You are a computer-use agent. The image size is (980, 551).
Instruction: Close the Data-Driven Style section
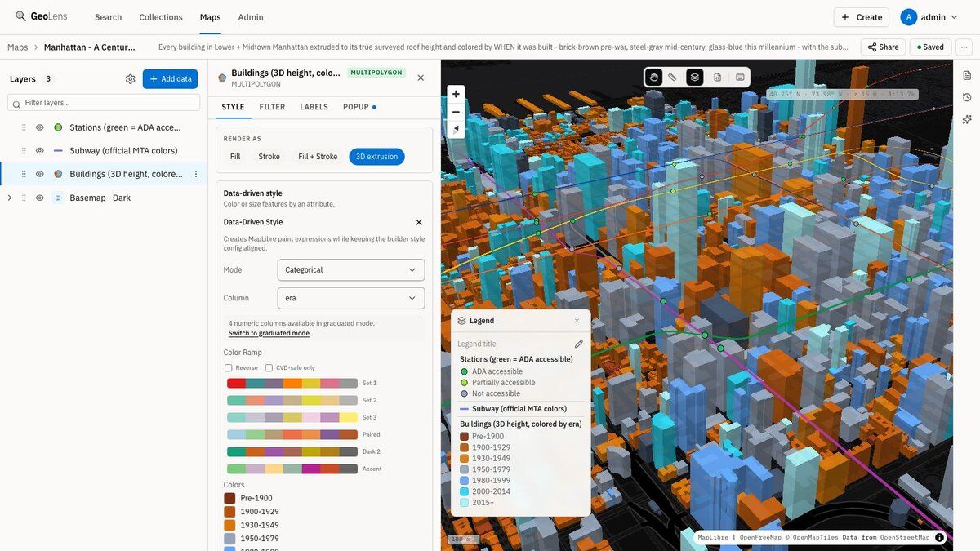click(x=419, y=222)
